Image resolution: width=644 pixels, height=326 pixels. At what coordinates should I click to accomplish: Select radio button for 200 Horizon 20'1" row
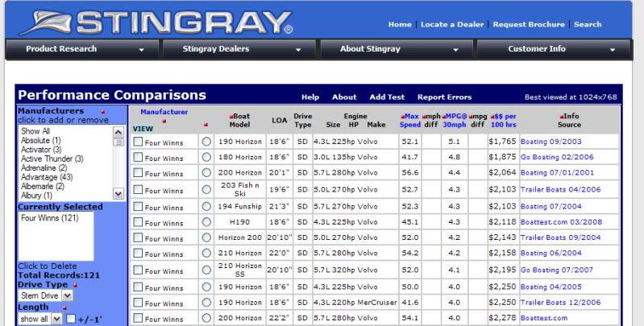[206, 172]
